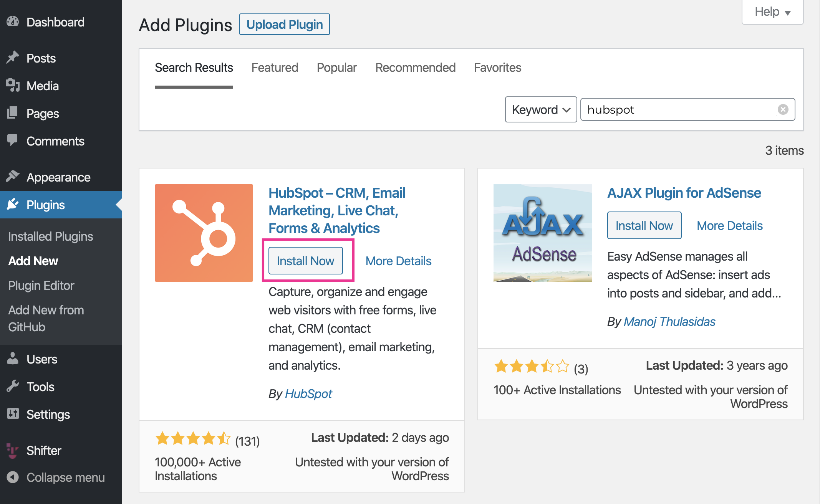Click the AJAX AdSense star rating
The image size is (820, 504).
coord(532,366)
